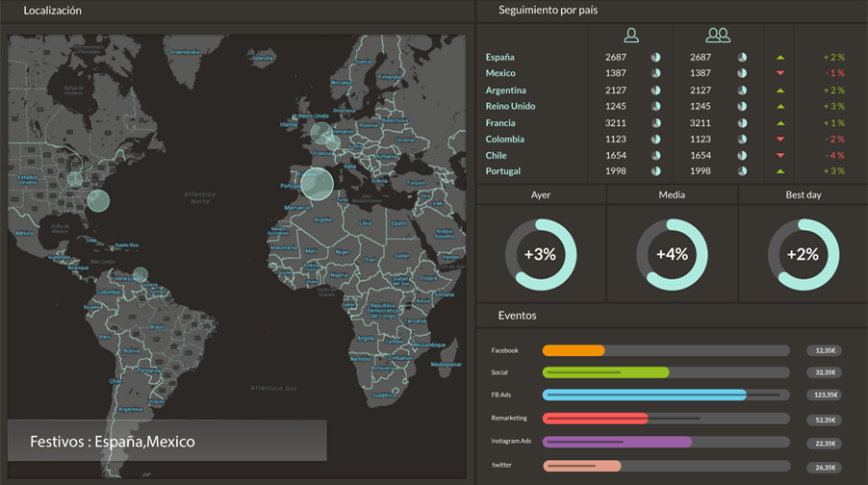The image size is (868, 485).
Task: Click the single user column icon
Action: click(x=631, y=36)
